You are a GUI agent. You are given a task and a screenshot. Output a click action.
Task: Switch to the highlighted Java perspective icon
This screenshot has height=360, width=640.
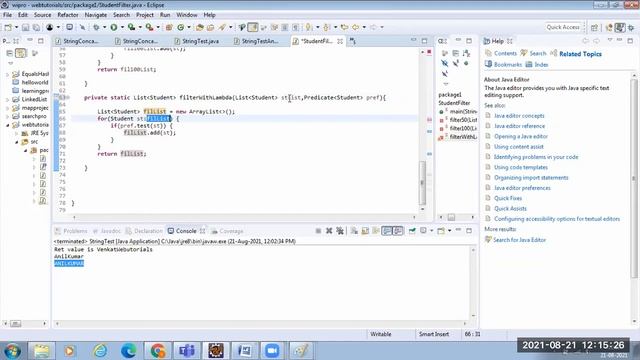click(620, 27)
